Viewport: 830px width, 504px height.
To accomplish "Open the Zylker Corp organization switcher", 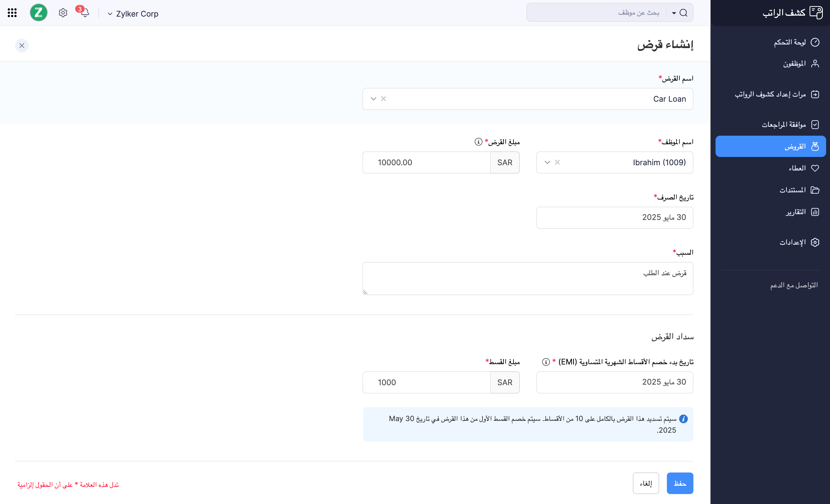I will coord(133,14).
